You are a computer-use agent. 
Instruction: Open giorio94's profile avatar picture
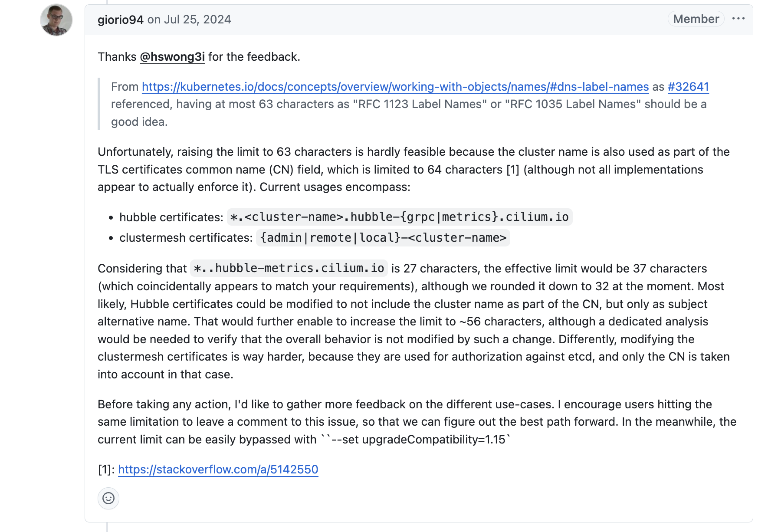(x=56, y=20)
